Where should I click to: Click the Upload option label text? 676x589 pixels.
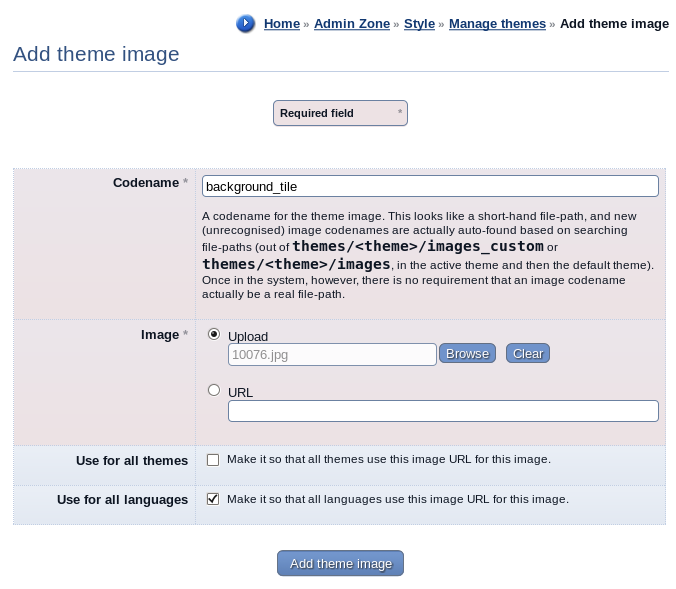[x=248, y=336]
